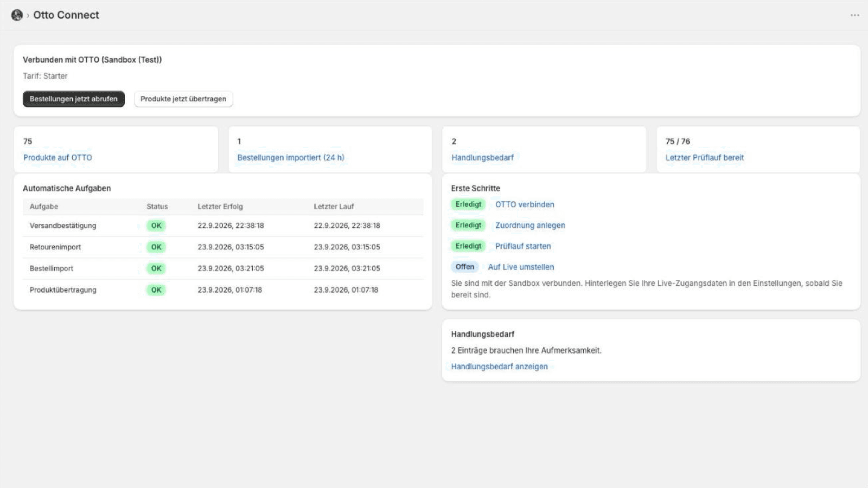Image resolution: width=868 pixels, height=488 pixels.
Task: Click the Letzter Erfolg column header
Action: pyautogui.click(x=220, y=207)
